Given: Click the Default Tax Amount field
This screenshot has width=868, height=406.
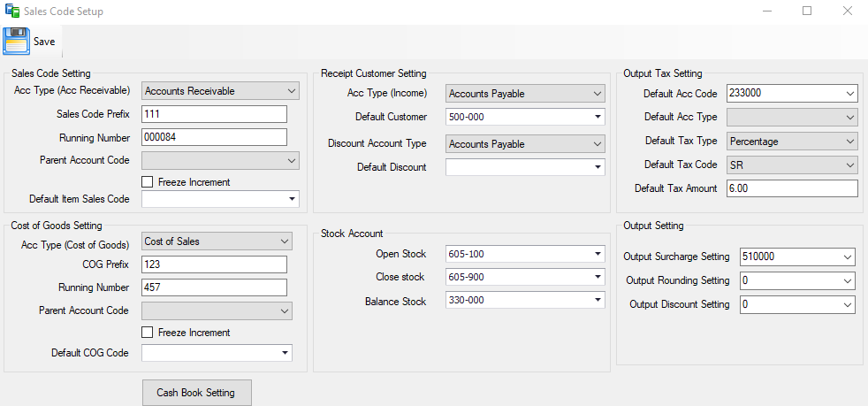Looking at the screenshot, I should [792, 188].
